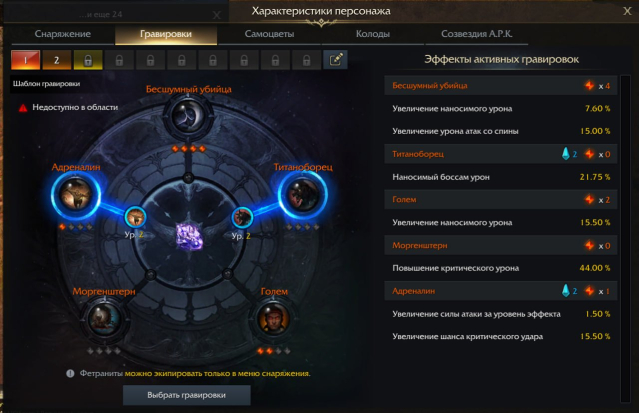Select engraving template slot 1
The width and height of the screenshot is (639, 413).
click(25, 60)
